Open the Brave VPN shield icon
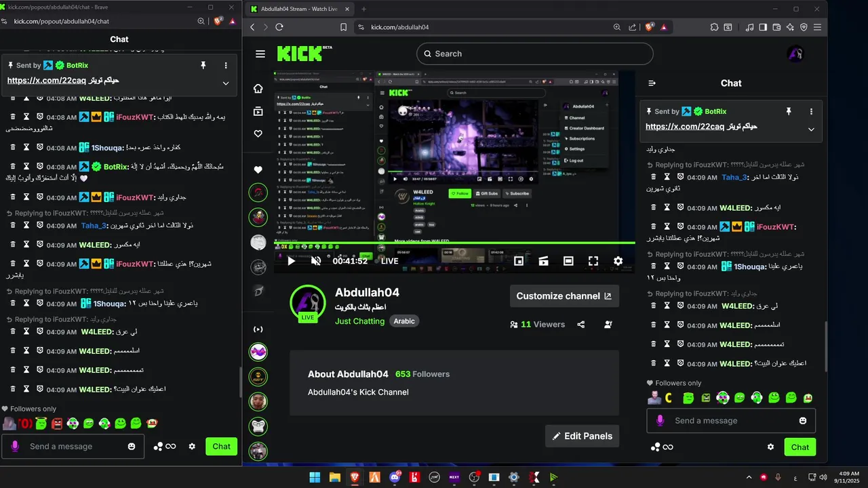The image size is (868, 488). click(804, 27)
